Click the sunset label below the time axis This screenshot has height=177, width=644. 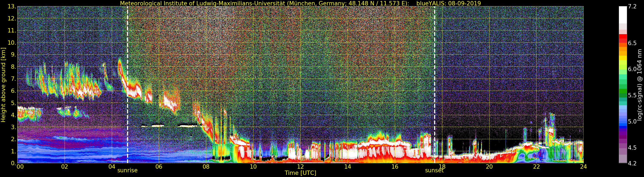click(x=434, y=171)
